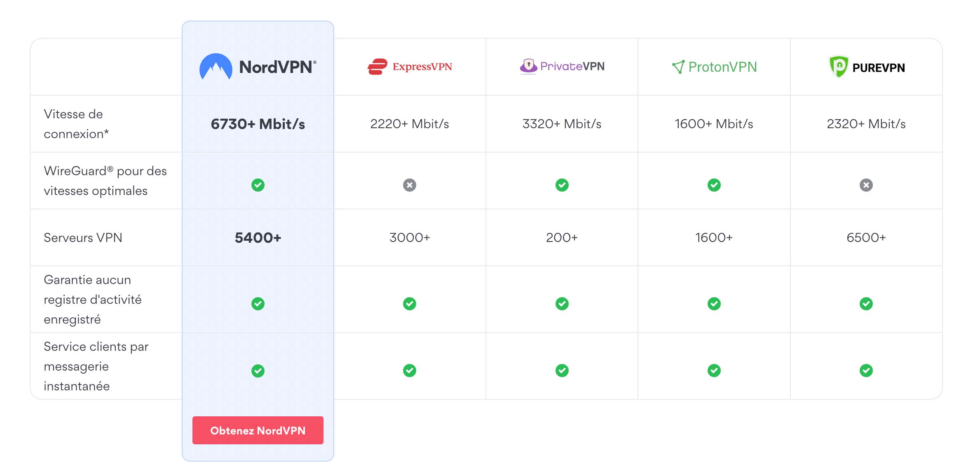Select the '1600+ Mbit/s' ProtonVPN speed

(714, 124)
